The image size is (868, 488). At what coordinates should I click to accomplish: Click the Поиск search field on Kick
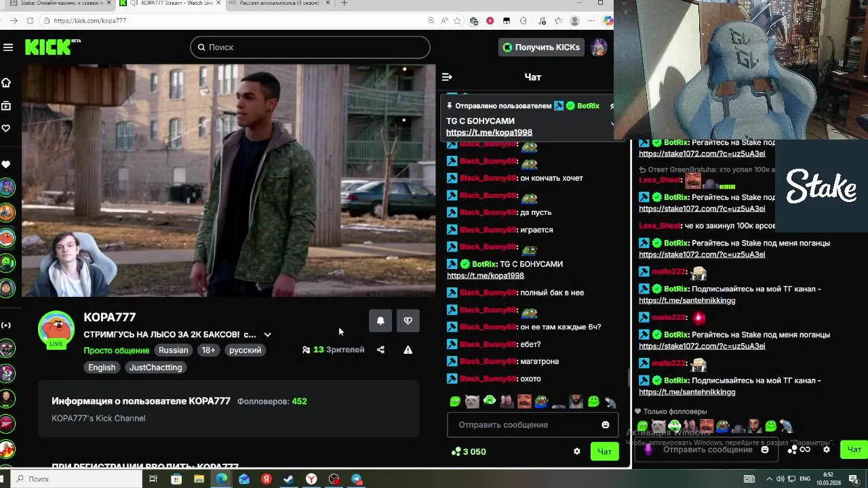(310, 47)
